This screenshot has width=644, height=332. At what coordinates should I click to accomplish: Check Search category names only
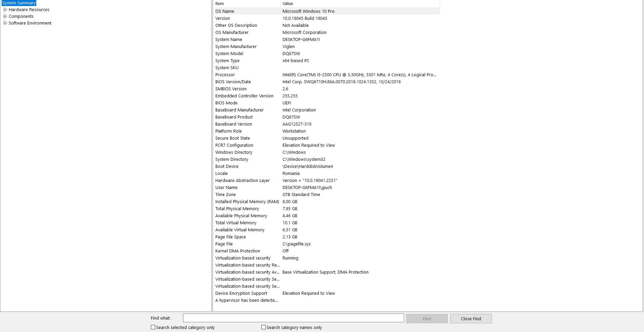click(264, 327)
